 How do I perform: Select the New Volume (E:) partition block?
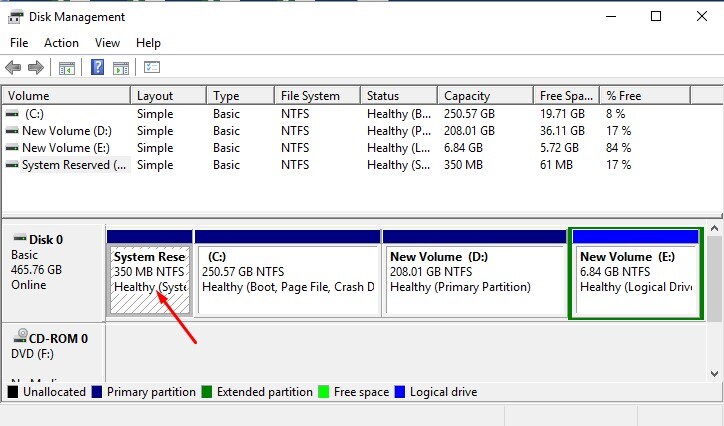(636, 273)
